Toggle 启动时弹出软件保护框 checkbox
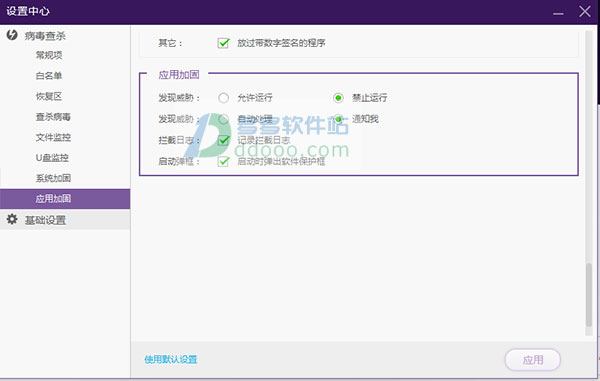This screenshot has height=381, width=600. coord(223,161)
